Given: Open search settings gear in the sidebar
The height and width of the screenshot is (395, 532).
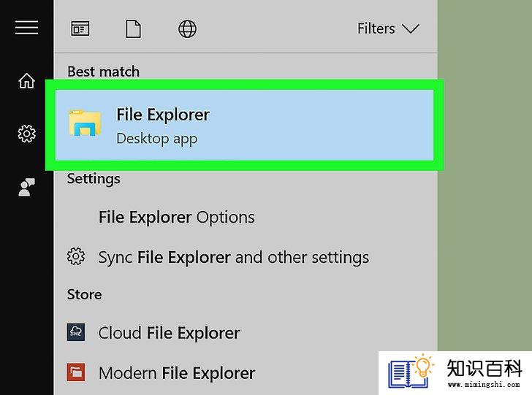Looking at the screenshot, I should [x=26, y=134].
